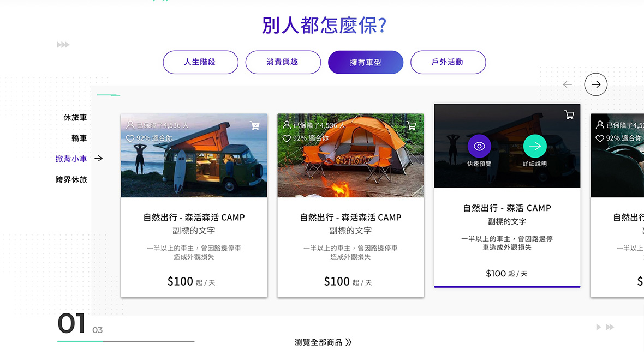This screenshot has width=644, height=362.
Task: Open the tent campfire card image
Action: (350, 155)
